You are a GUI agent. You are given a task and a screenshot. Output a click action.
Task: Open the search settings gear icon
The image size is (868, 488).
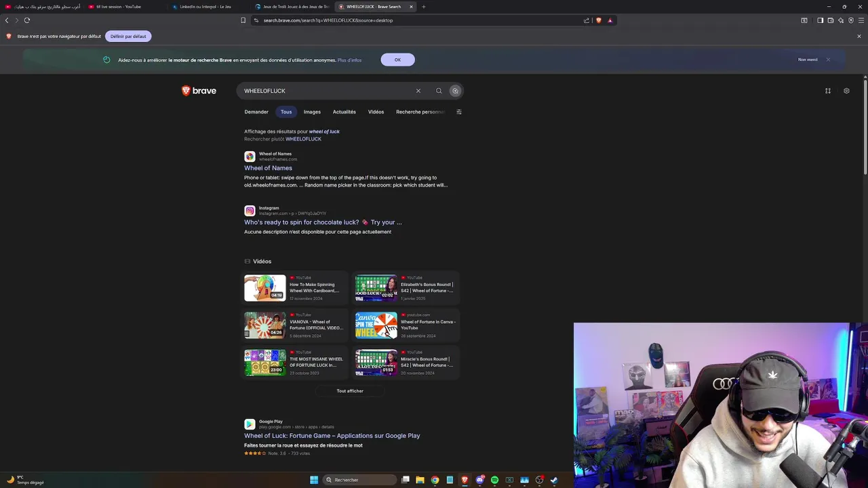846,91
